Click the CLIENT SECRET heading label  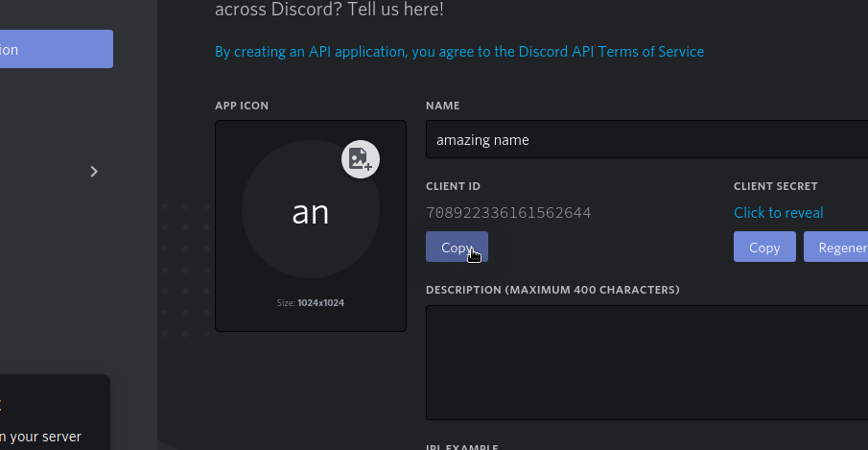coord(776,186)
